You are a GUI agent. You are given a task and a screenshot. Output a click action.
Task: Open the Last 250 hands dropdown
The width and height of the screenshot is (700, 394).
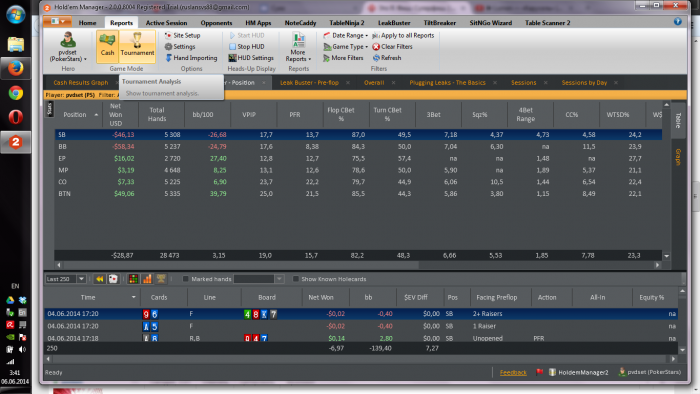pos(81,279)
